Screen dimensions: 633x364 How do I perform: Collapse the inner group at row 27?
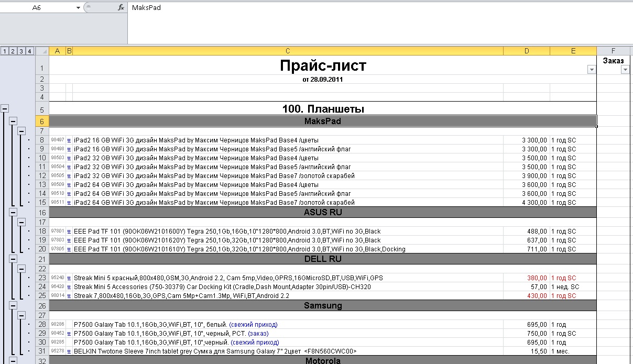point(21,315)
